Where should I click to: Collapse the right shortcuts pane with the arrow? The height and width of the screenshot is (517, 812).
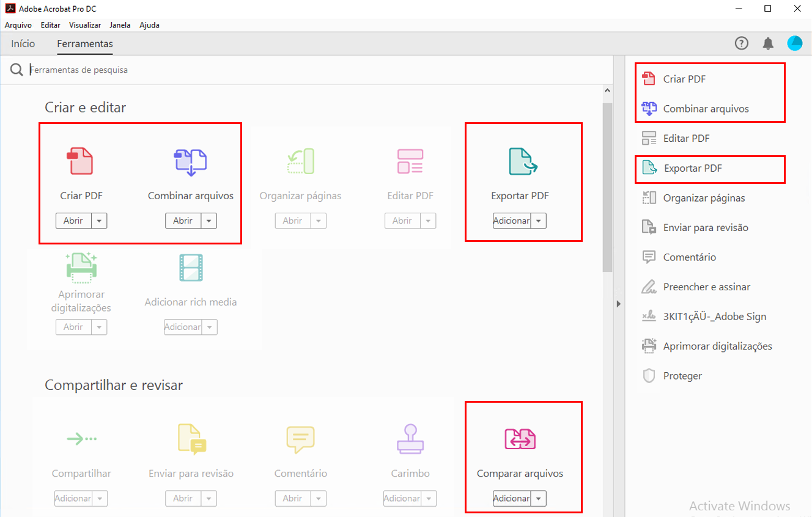[618, 304]
